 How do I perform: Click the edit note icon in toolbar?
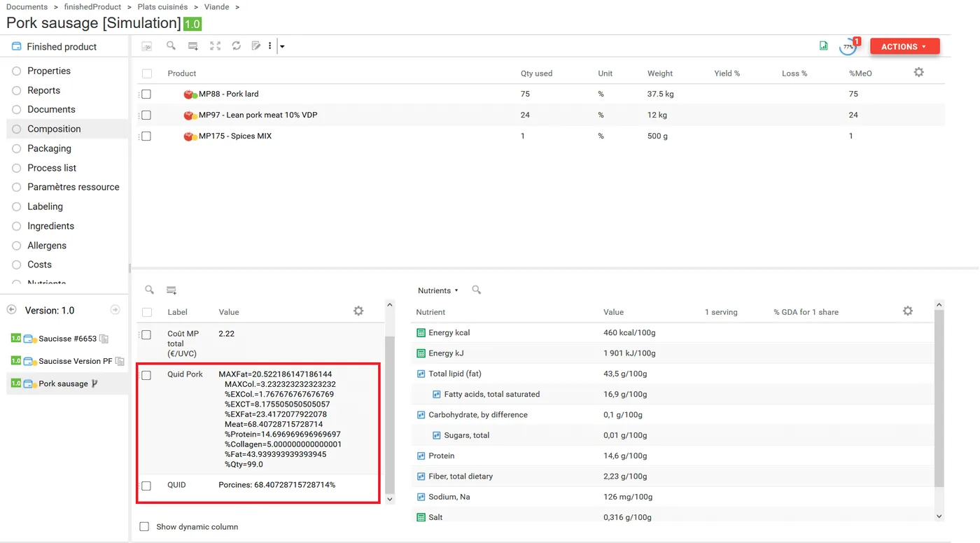256,46
